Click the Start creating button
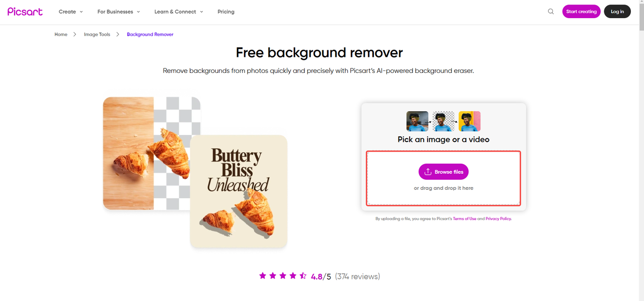 [581, 12]
